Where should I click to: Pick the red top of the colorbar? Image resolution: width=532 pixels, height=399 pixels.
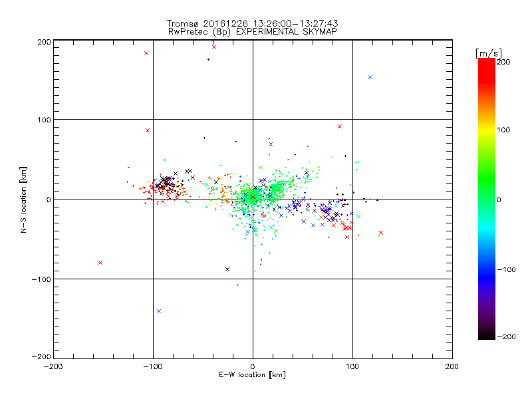[x=487, y=62]
